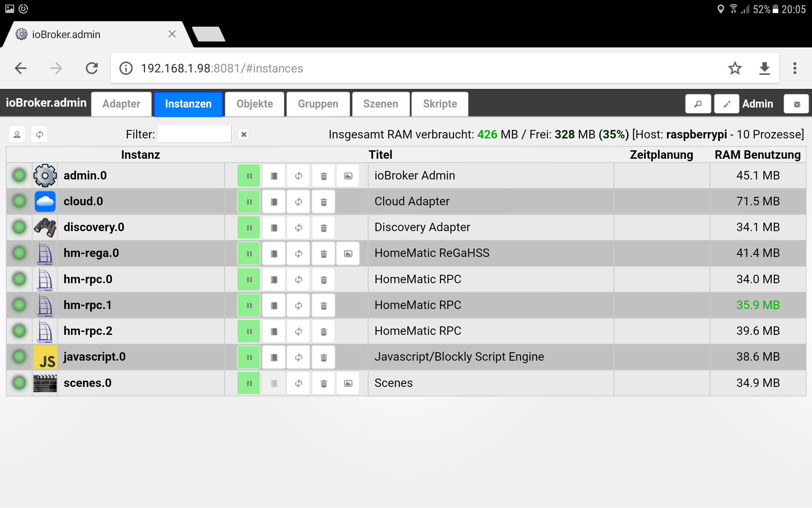Open the Szenen tab
This screenshot has height=508, width=812.
coord(381,104)
